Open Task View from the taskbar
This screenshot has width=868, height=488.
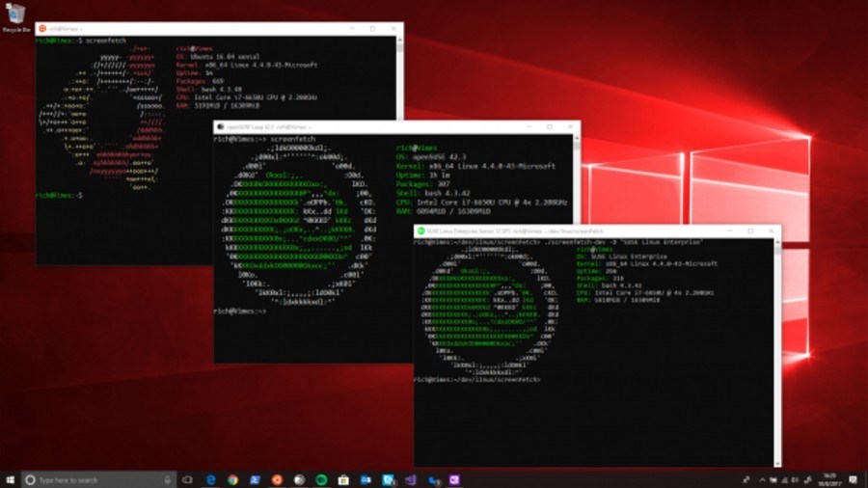tap(188, 479)
